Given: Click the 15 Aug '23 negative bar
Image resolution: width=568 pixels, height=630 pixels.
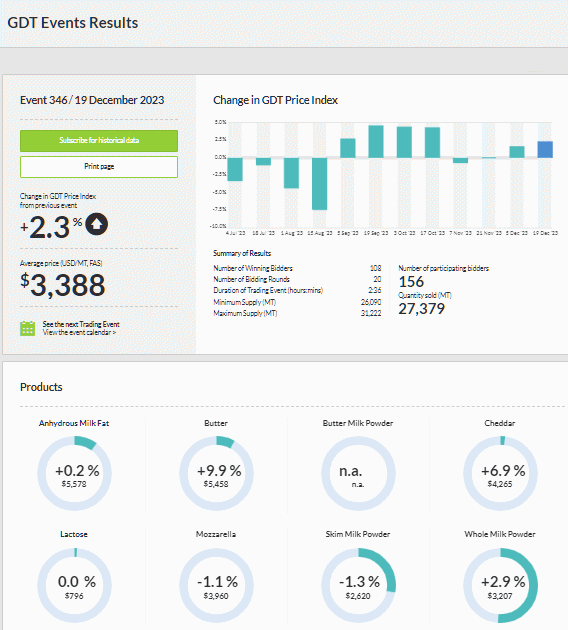Looking at the screenshot, I should pos(319,184).
